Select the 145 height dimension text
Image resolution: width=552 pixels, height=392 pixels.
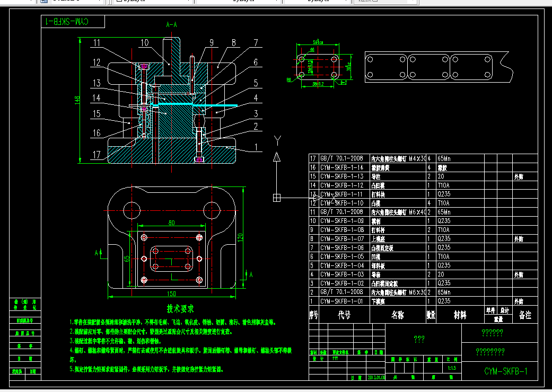[77, 100]
